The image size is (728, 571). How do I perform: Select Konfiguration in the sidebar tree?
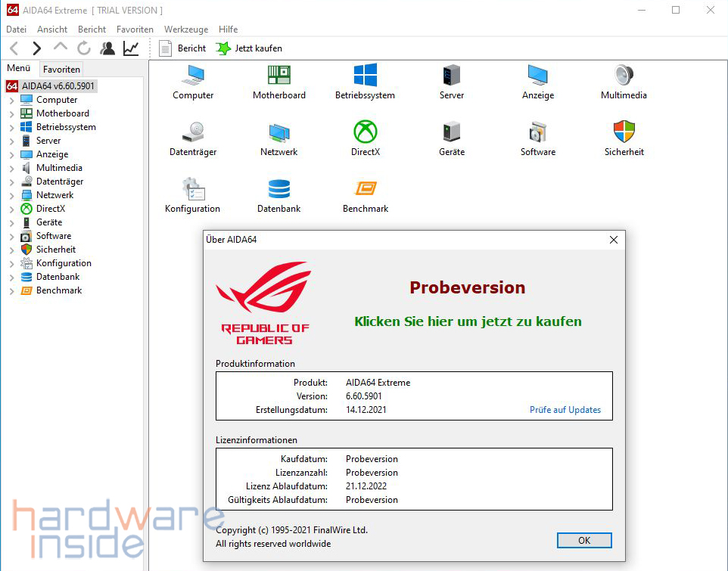pyautogui.click(x=64, y=263)
